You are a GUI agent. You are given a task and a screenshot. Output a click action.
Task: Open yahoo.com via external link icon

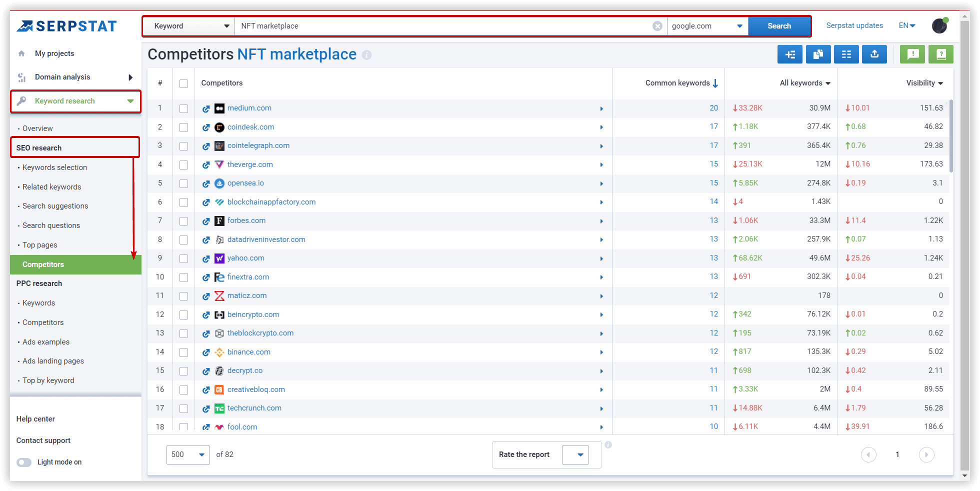coord(206,258)
